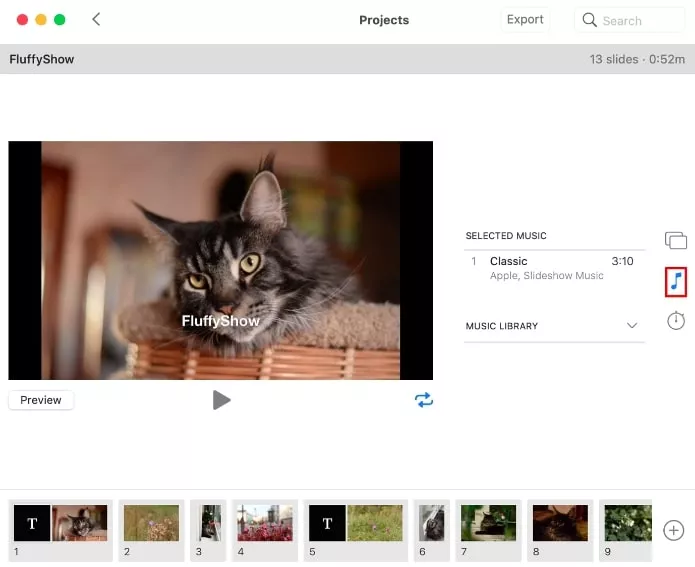Focus the Search field
Viewport: 695px width, 567px height.
point(629,20)
